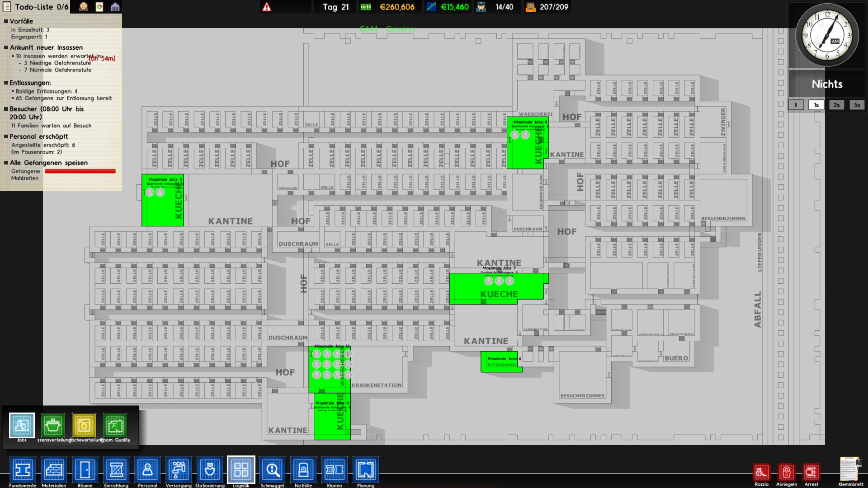Set game speed to 5x
Screen dimensions: 868x488
857,104
